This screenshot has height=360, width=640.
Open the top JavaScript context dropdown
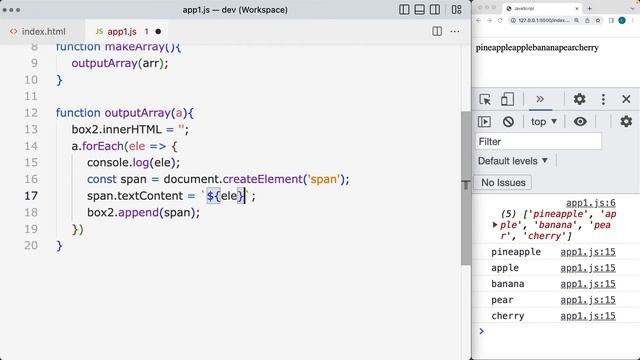click(544, 122)
